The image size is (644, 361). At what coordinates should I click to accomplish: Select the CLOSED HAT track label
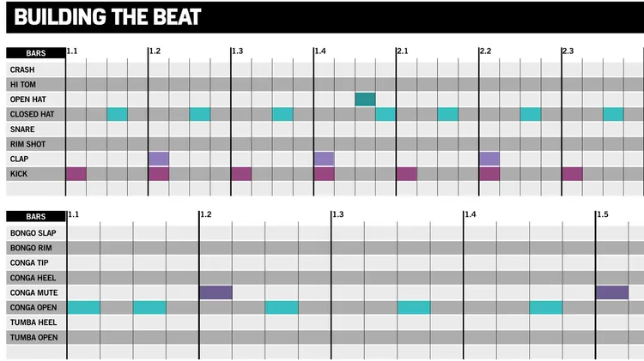point(32,114)
